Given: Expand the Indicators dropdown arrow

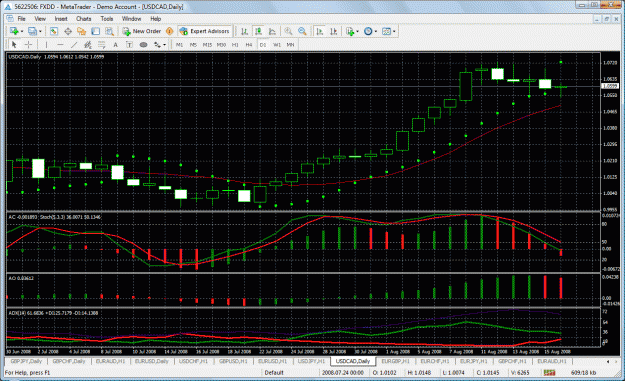Looking at the screenshot, I should [358, 31].
